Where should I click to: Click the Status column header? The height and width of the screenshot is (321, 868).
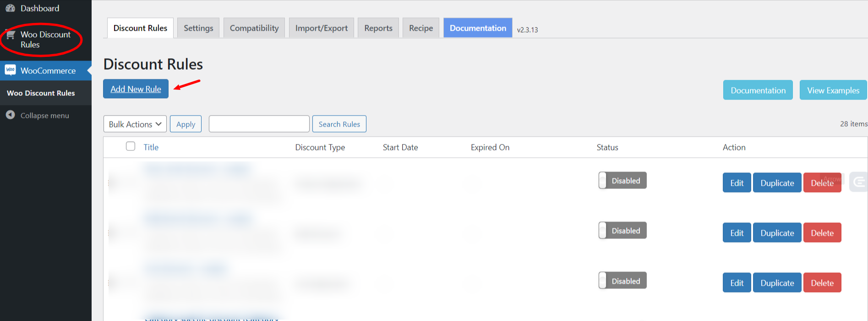tap(607, 147)
